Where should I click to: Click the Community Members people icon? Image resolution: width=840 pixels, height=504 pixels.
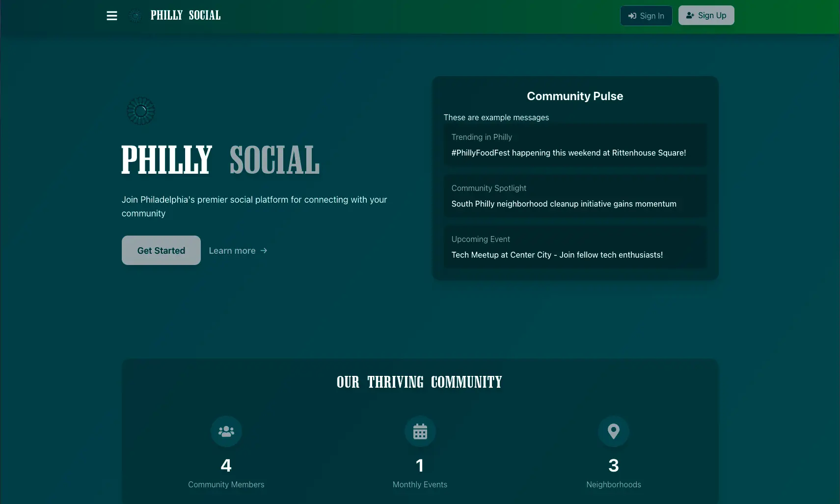[x=226, y=431]
